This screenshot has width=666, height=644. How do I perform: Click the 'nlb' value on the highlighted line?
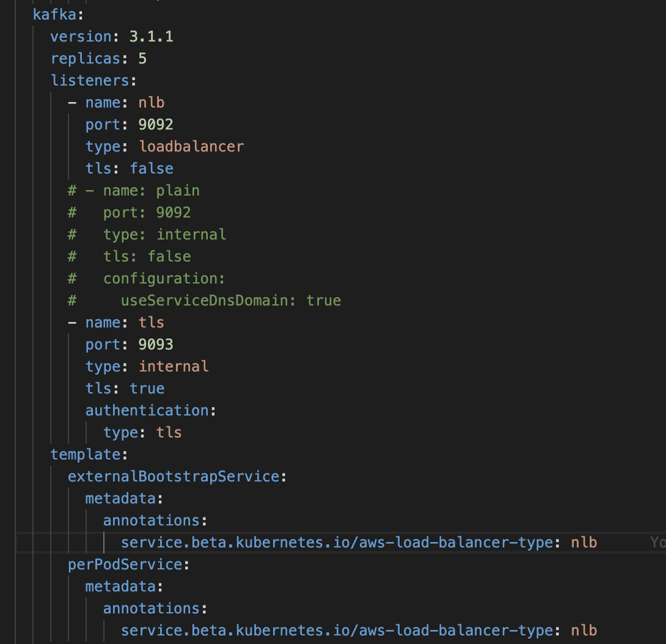point(584,543)
